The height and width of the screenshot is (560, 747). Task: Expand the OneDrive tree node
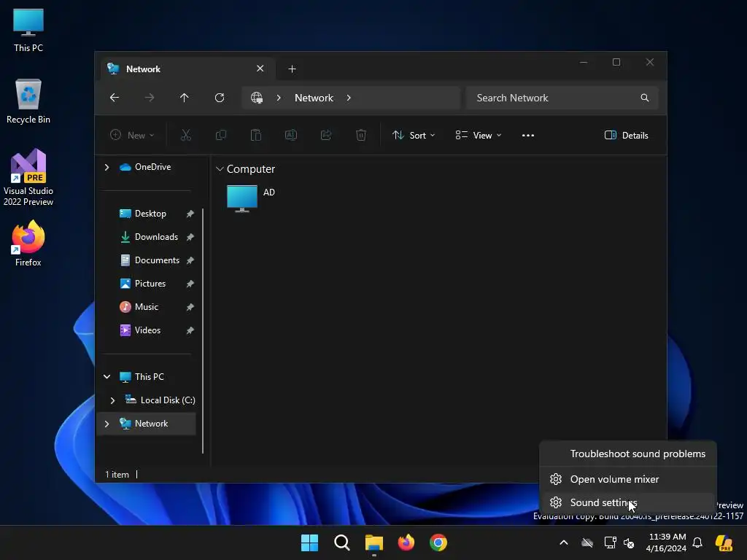coord(107,167)
